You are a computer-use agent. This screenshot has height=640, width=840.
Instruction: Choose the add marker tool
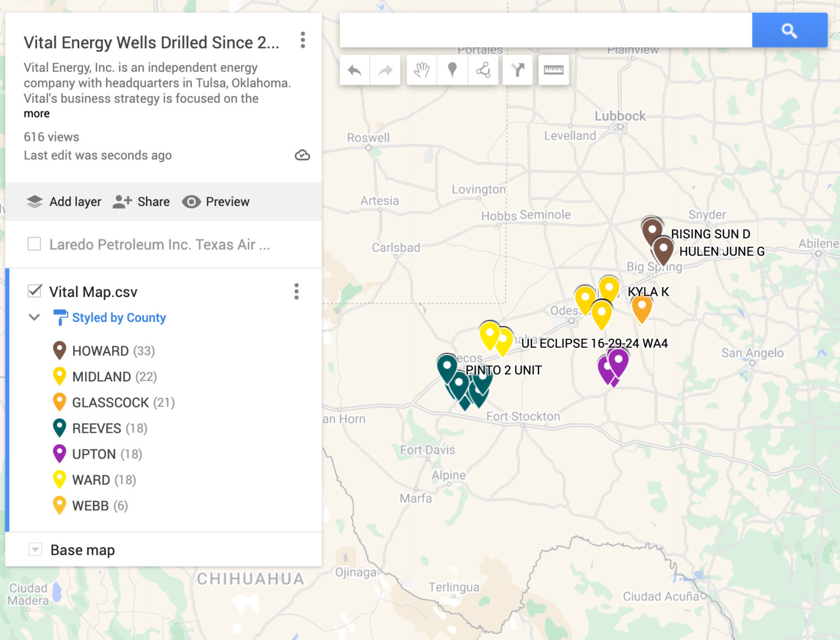(452, 70)
